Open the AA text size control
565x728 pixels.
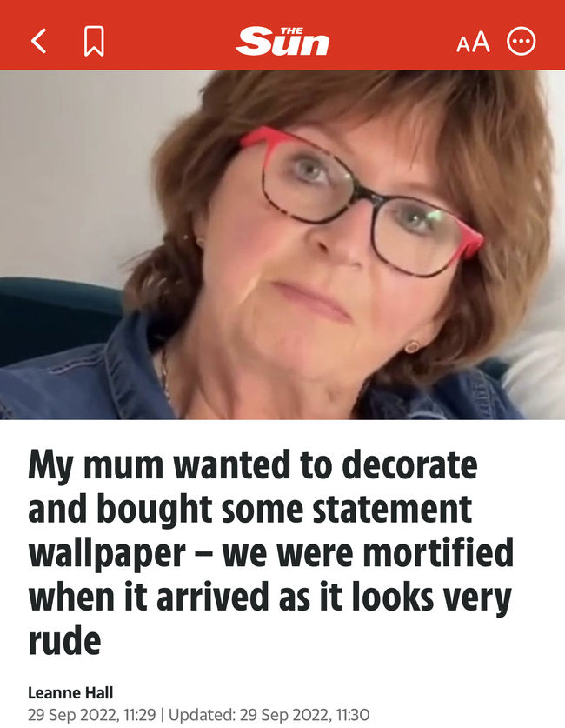(x=473, y=42)
